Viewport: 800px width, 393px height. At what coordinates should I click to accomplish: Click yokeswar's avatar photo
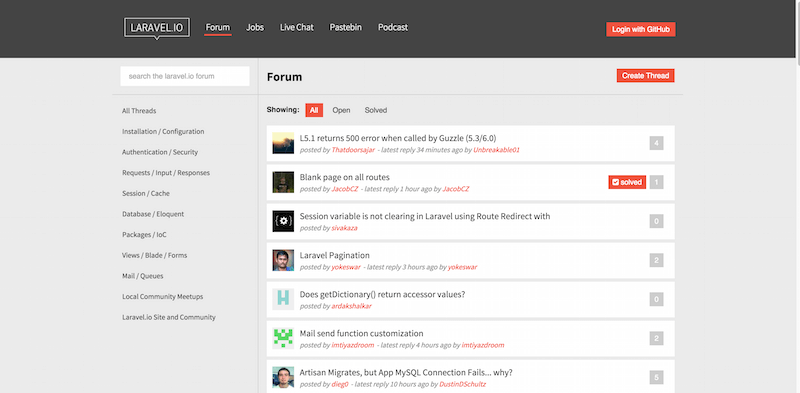[x=283, y=260]
